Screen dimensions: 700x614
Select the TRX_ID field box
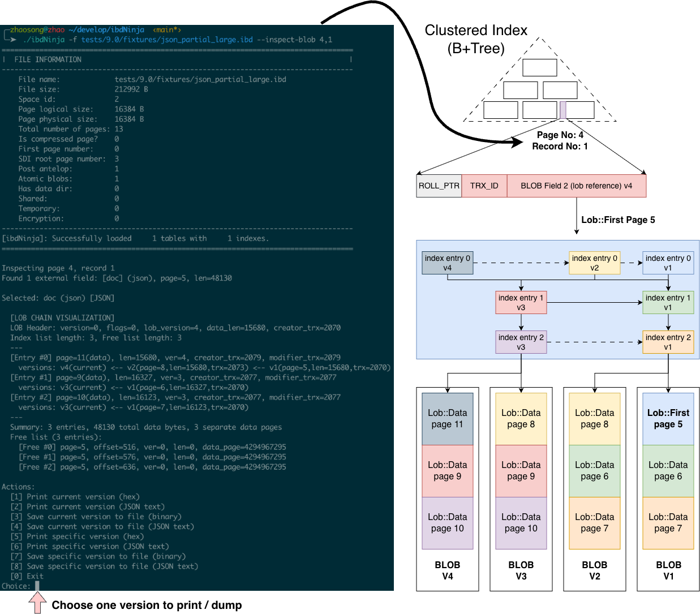[484, 186]
